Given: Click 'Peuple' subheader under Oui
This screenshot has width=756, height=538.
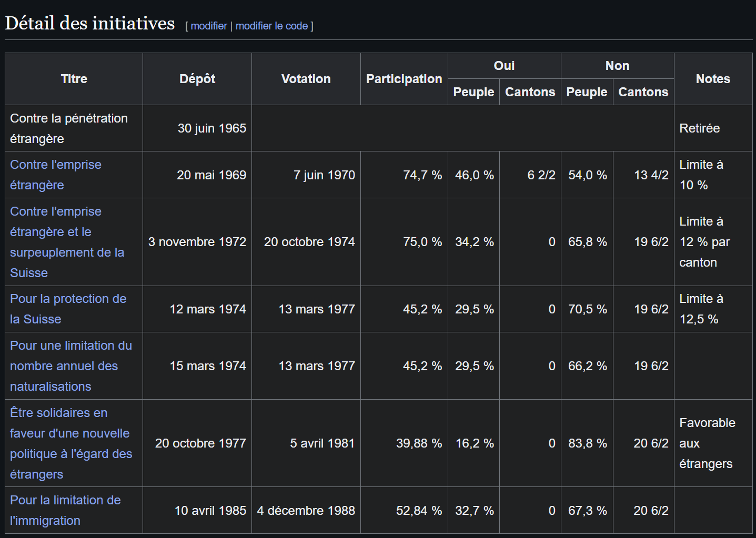Looking at the screenshot, I should coord(474,92).
